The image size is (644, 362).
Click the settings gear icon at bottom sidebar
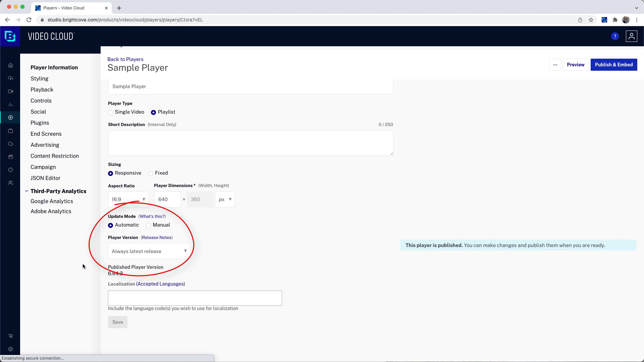pyautogui.click(x=11, y=349)
